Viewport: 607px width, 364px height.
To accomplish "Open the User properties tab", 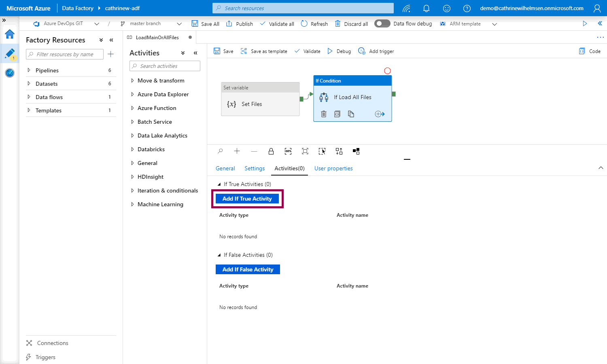I will pyautogui.click(x=333, y=168).
